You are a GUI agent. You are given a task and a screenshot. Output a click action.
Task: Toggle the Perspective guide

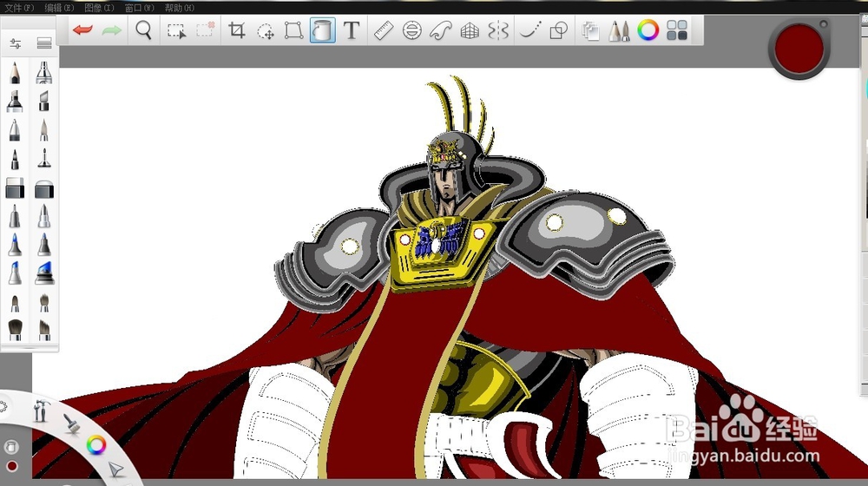click(x=470, y=30)
